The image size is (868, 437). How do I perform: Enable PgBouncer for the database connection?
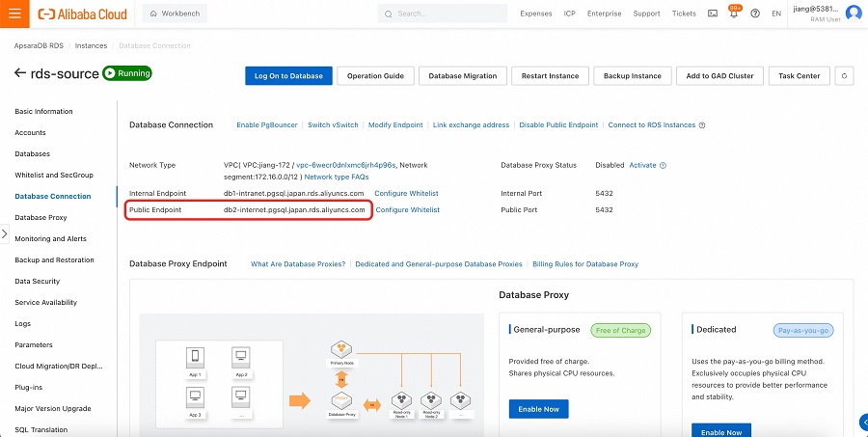(267, 125)
